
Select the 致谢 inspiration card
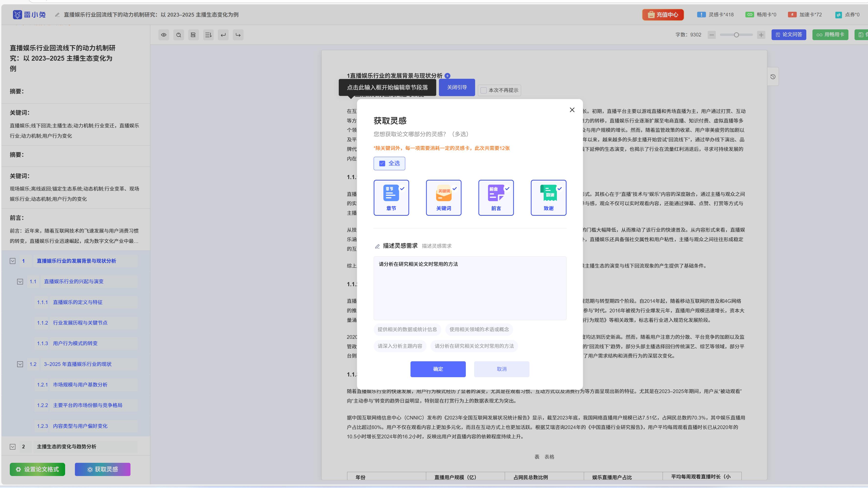click(x=548, y=198)
